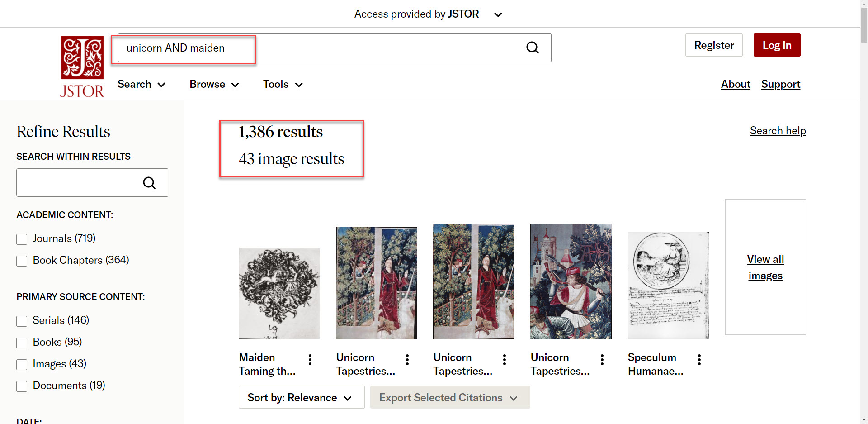Screen dimensions: 868x424
Task: Expand the Export Selected Citations dropdown
Action: pos(449,397)
